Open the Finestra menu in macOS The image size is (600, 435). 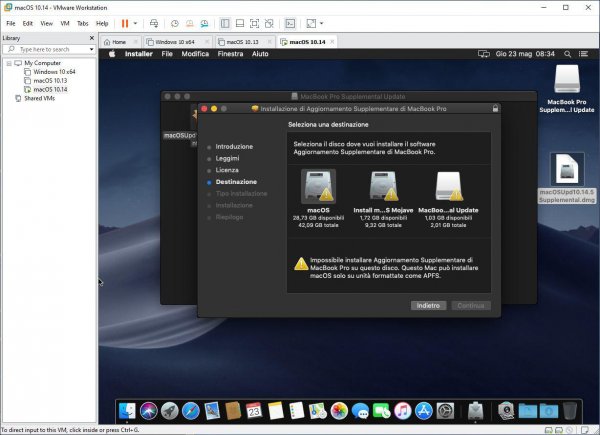pyautogui.click(x=229, y=54)
